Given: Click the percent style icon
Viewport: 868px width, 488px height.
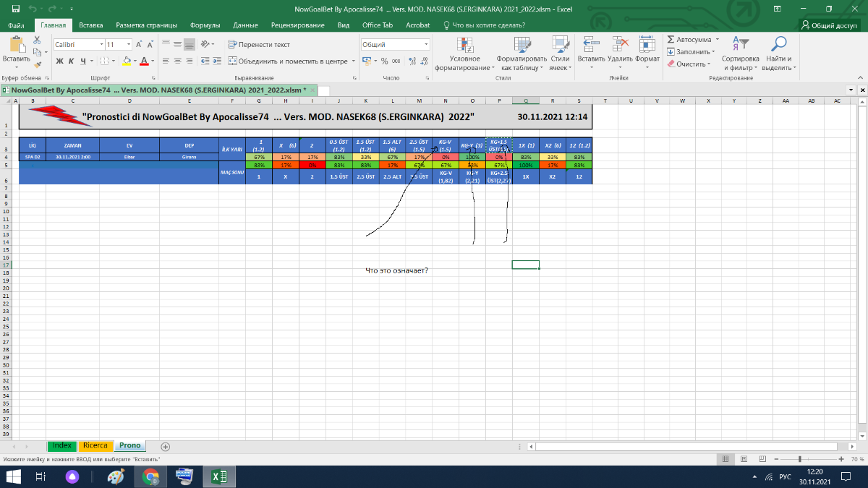Looking at the screenshot, I should coord(385,61).
